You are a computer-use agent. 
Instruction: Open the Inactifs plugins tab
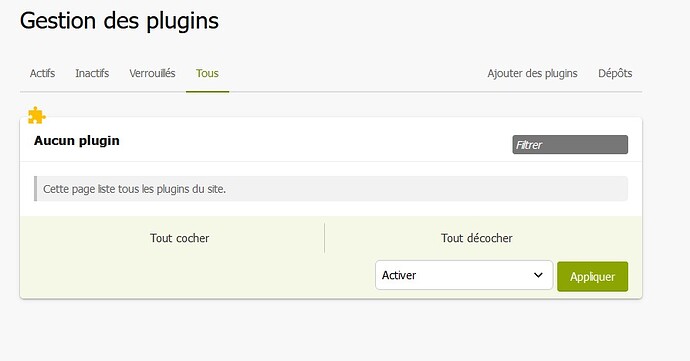pos(92,73)
